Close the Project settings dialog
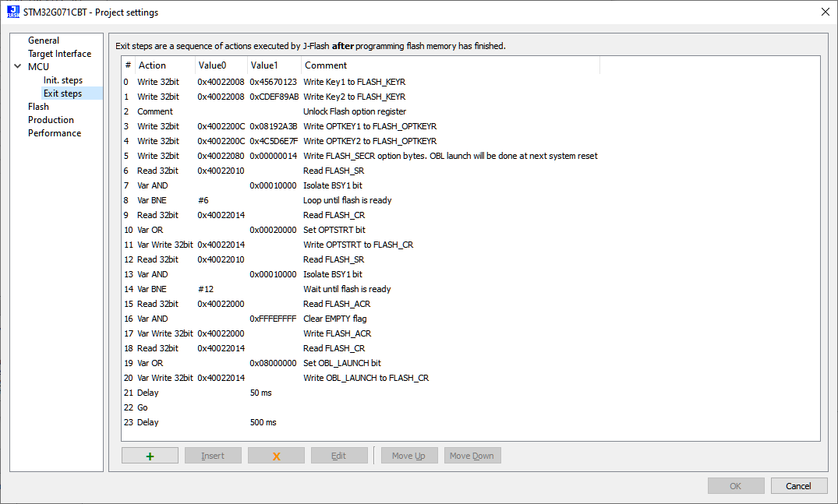Image resolution: width=838 pixels, height=504 pixels. [826, 12]
